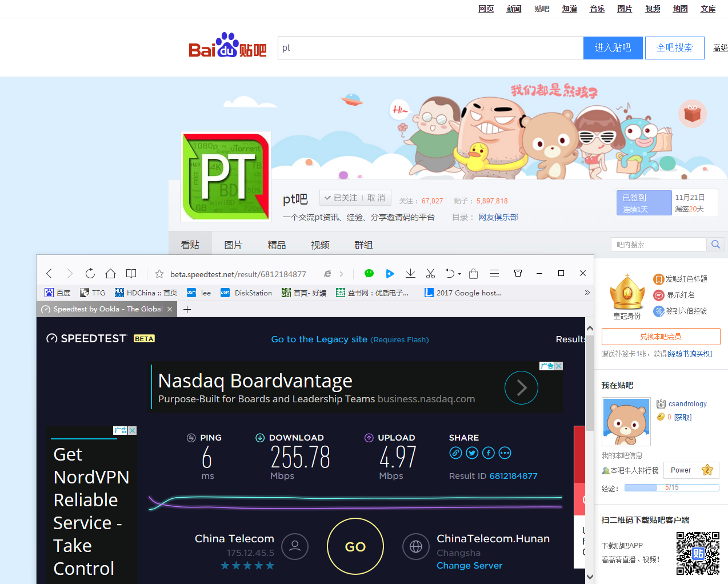Toggle the 已关注 follow status
Image resolution: width=728 pixels, height=584 pixels.
tap(341, 198)
